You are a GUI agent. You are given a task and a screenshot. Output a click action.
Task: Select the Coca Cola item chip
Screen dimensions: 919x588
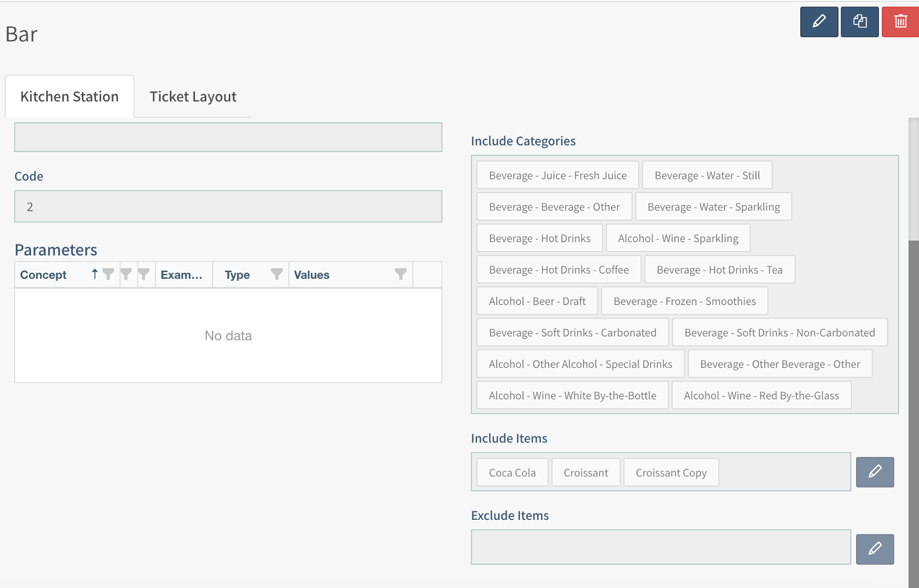tap(512, 473)
